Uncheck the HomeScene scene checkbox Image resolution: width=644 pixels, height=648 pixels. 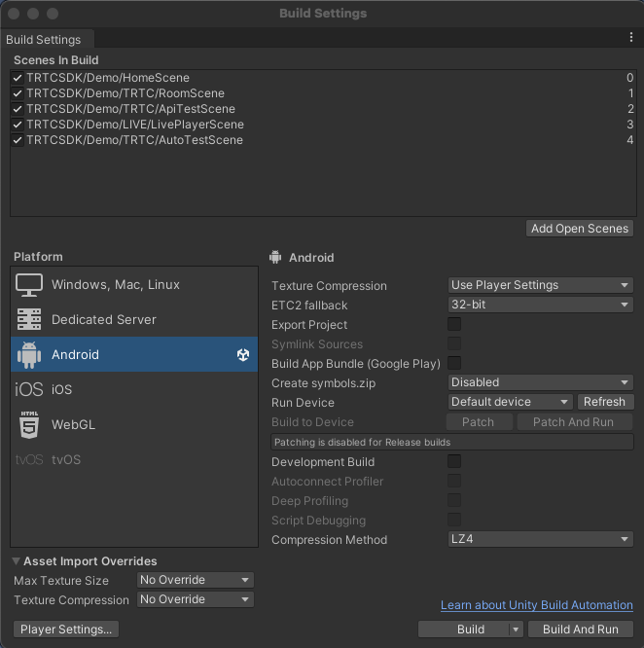click(18, 78)
